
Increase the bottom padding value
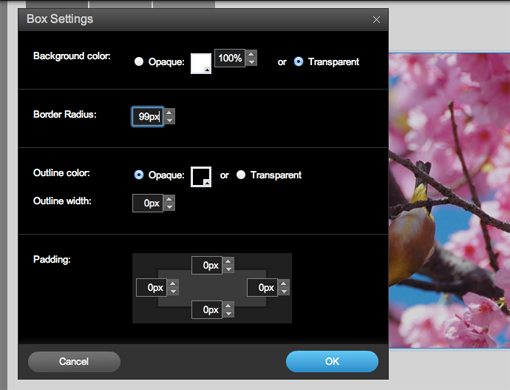228,306
